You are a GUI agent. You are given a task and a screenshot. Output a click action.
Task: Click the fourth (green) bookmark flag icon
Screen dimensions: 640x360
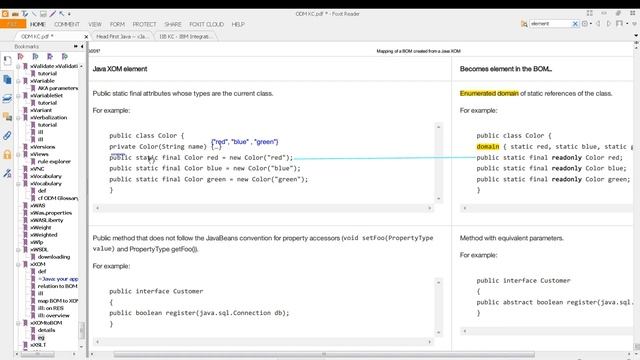click(x=65, y=57)
